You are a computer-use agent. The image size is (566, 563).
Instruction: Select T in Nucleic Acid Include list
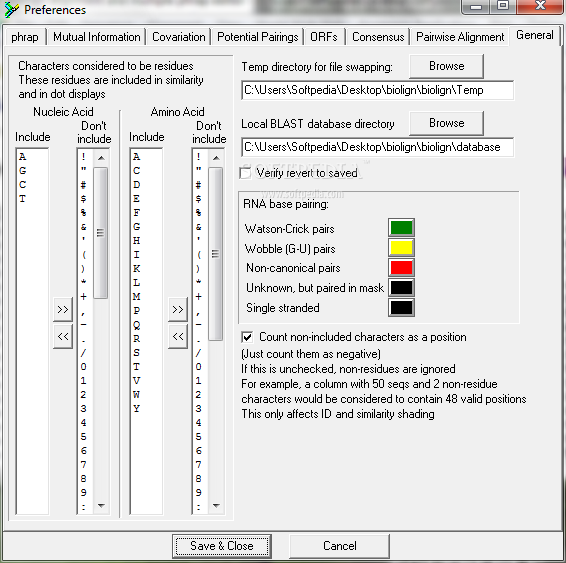[x=23, y=198]
